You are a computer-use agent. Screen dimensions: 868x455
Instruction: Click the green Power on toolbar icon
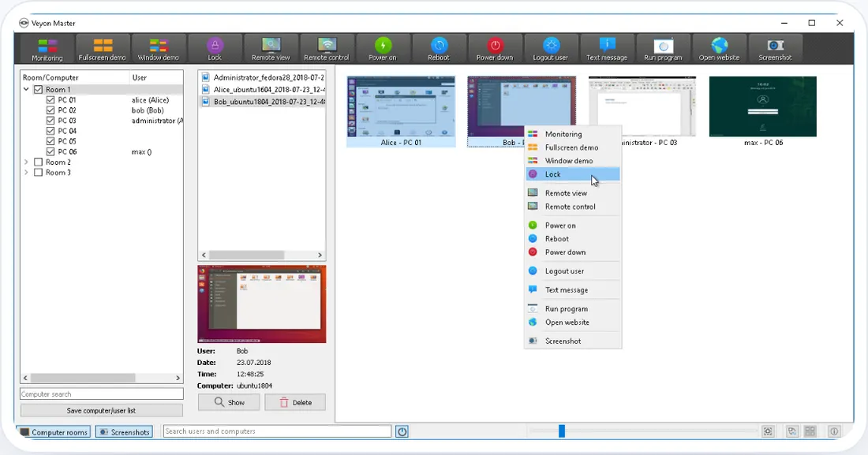[x=383, y=49]
